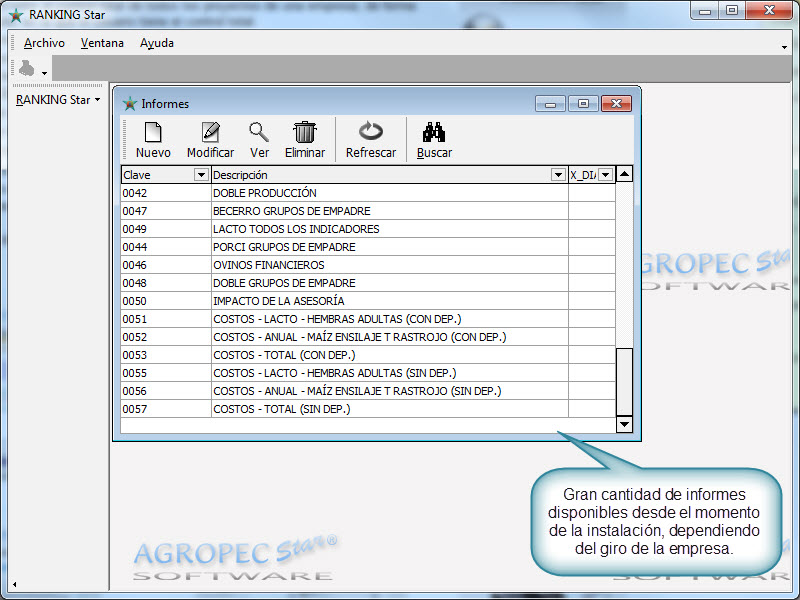Screen dimensions: 800x600
Task: Select COSTOS - ANUAL - MAÍZ ENSILAJE (SIN DEP.)
Action: click(x=367, y=391)
